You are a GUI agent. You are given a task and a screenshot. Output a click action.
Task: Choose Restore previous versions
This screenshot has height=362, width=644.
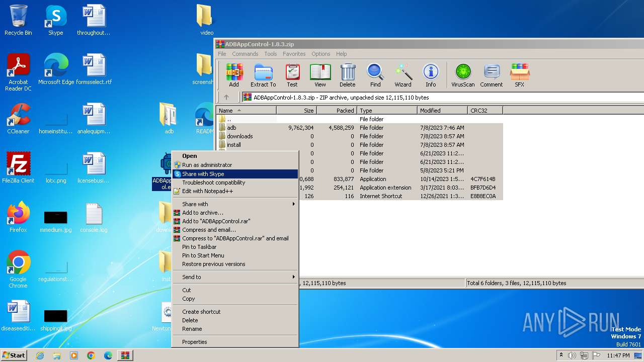235,264
